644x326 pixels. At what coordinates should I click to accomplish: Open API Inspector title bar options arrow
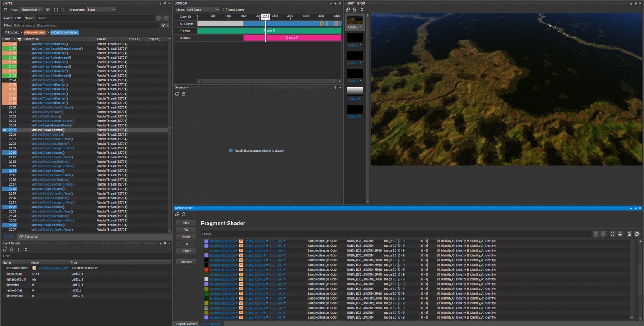tap(631, 208)
